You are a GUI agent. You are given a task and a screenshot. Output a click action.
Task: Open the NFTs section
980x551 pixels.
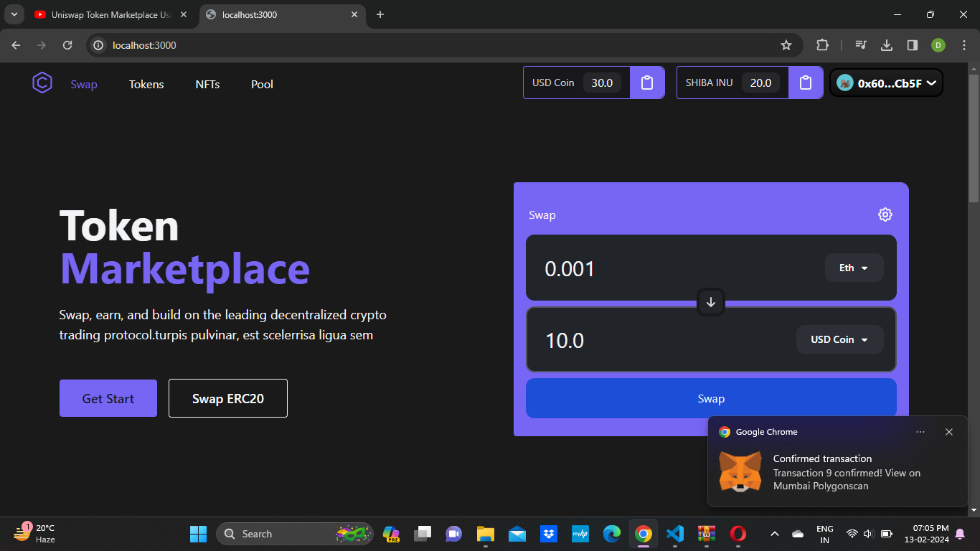207,84
